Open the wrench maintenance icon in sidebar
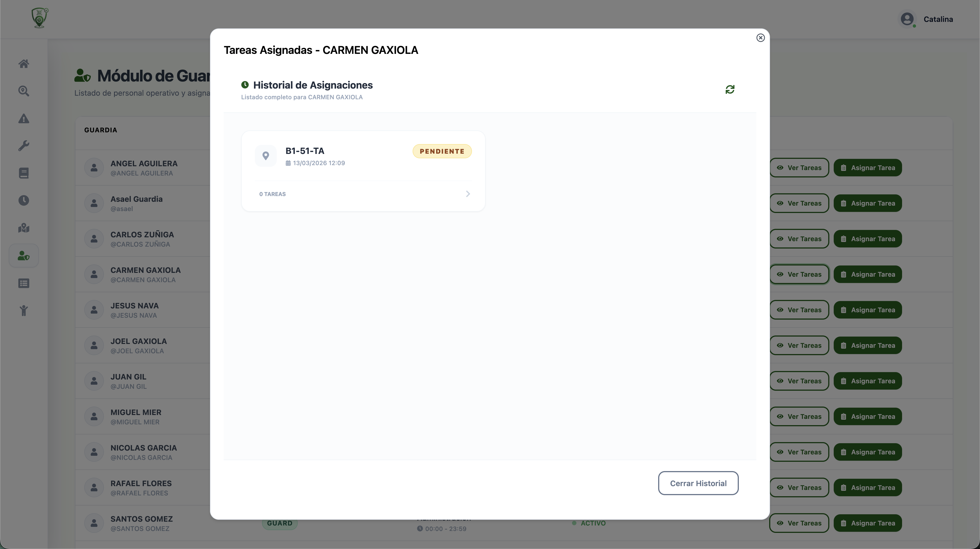Image resolution: width=980 pixels, height=549 pixels. [24, 146]
